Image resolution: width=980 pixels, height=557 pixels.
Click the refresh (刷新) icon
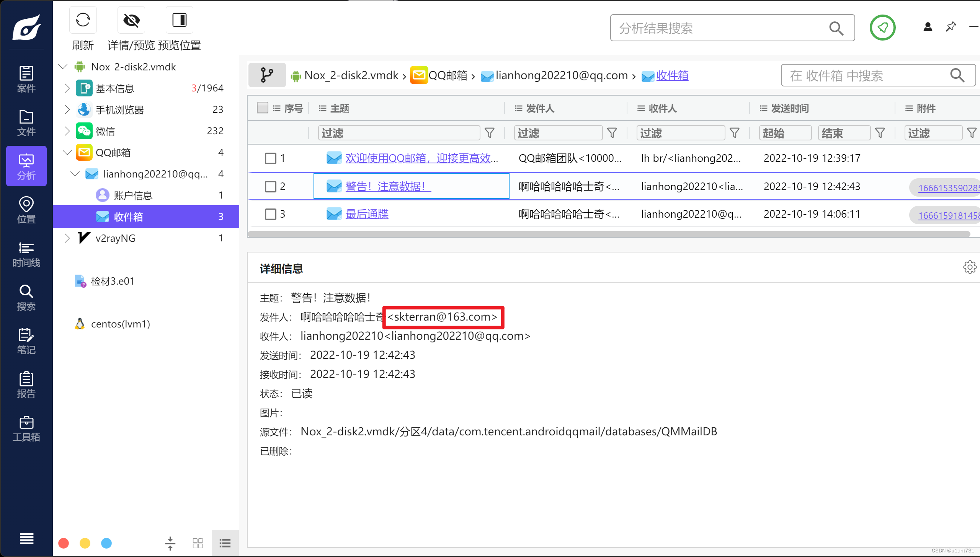point(83,20)
